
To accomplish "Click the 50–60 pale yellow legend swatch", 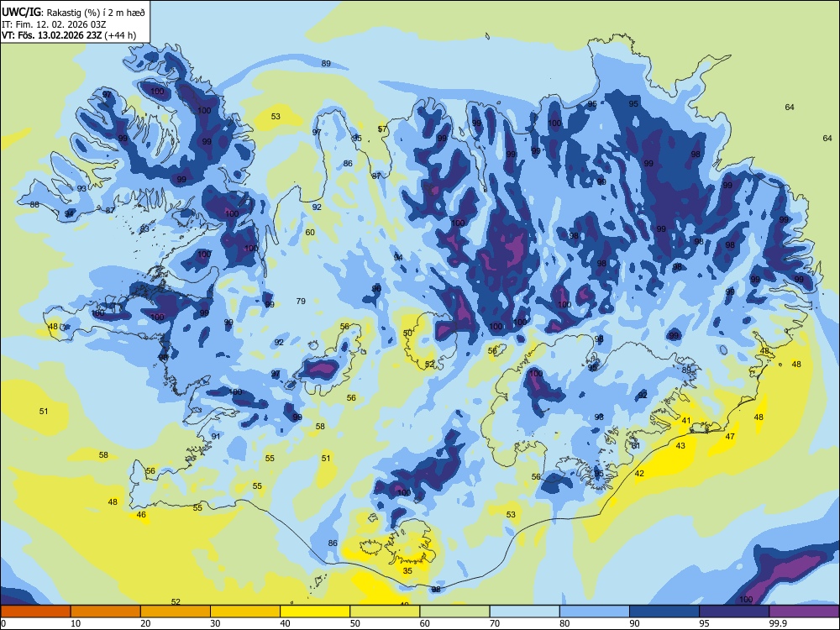I will click(385, 612).
